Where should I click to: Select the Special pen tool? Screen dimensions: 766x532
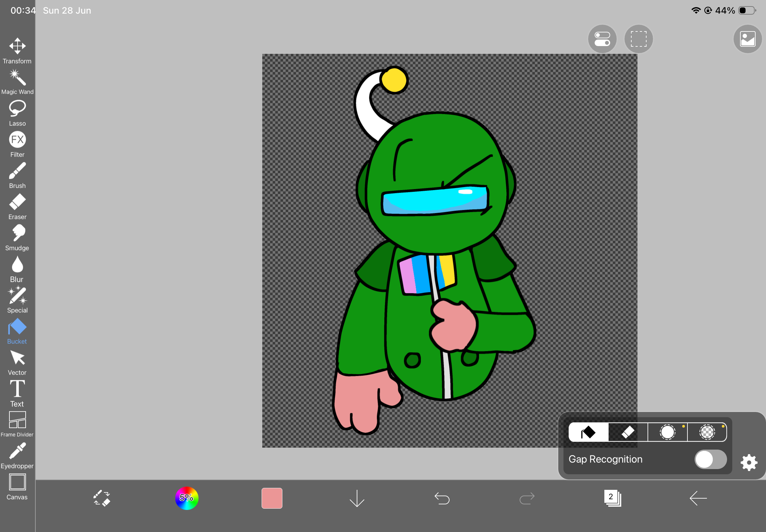(x=17, y=300)
